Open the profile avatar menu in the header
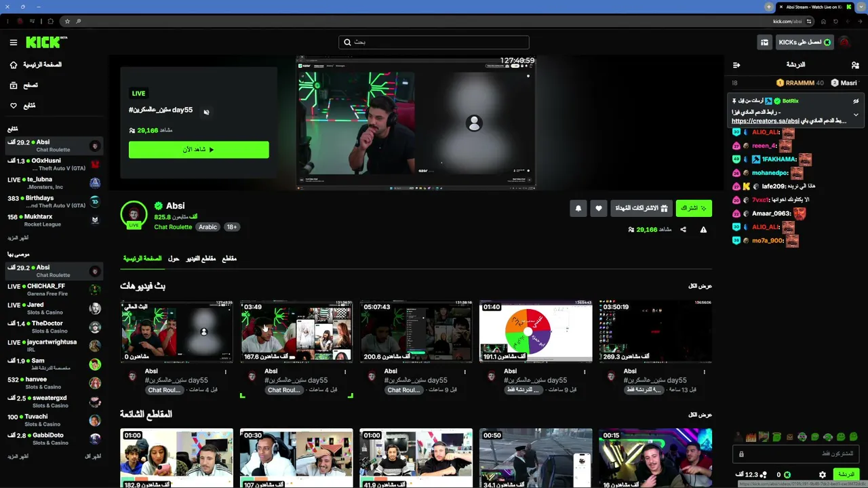This screenshot has width=868, height=488. coord(845,42)
